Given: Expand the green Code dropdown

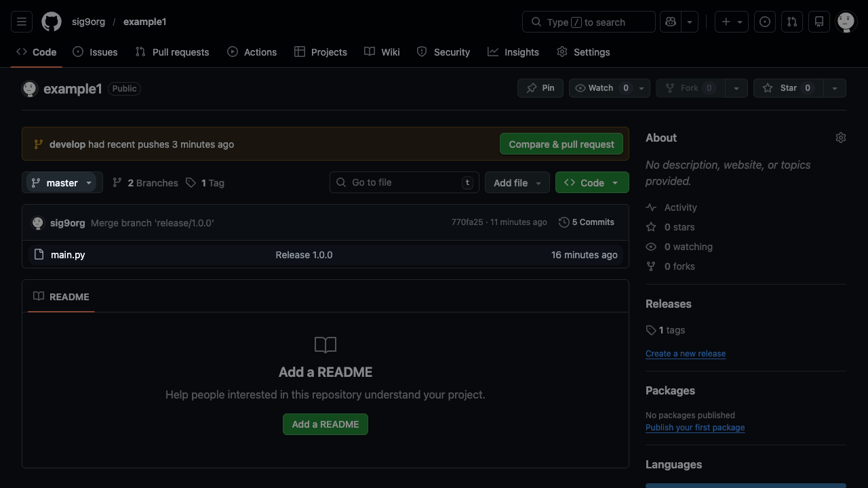Looking at the screenshot, I should tap(592, 183).
